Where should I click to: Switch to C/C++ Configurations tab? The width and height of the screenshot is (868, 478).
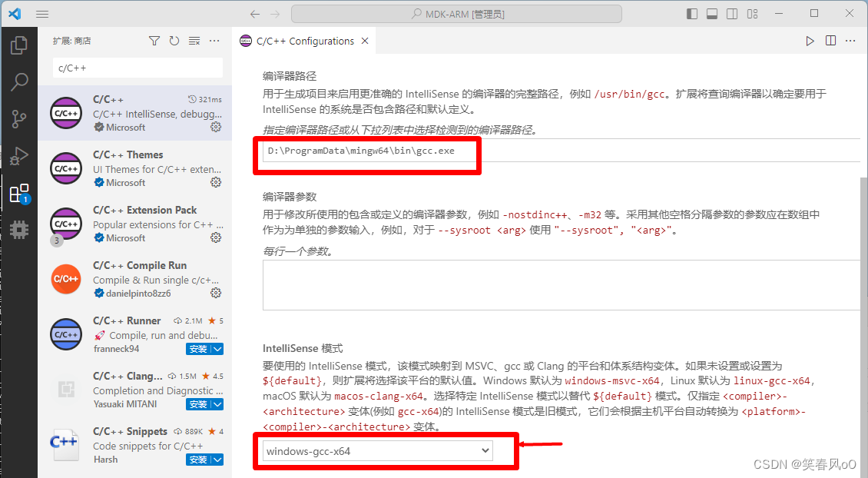click(x=305, y=41)
